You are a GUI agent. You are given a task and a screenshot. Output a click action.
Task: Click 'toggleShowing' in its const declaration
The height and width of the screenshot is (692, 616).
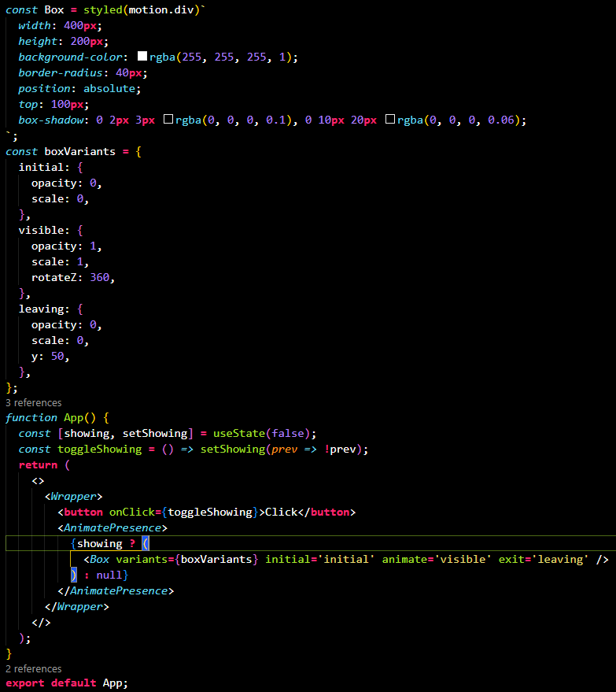pyautogui.click(x=100, y=450)
